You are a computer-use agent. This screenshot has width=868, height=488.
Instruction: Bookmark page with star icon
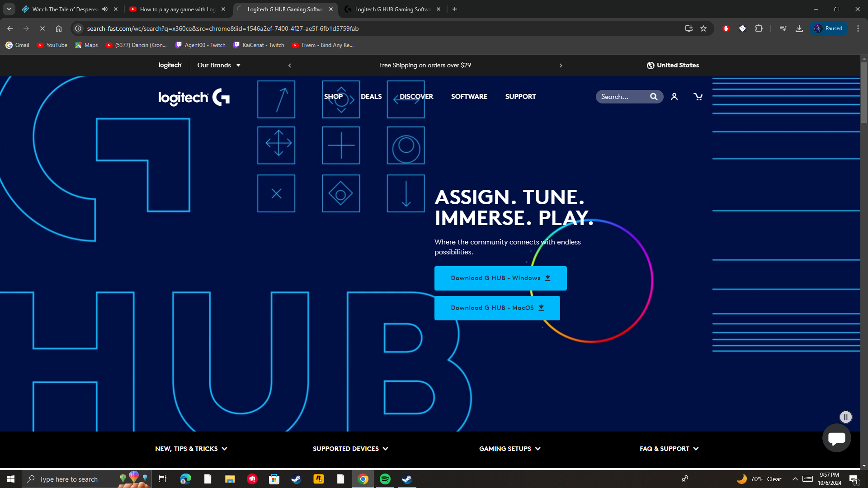coord(703,28)
